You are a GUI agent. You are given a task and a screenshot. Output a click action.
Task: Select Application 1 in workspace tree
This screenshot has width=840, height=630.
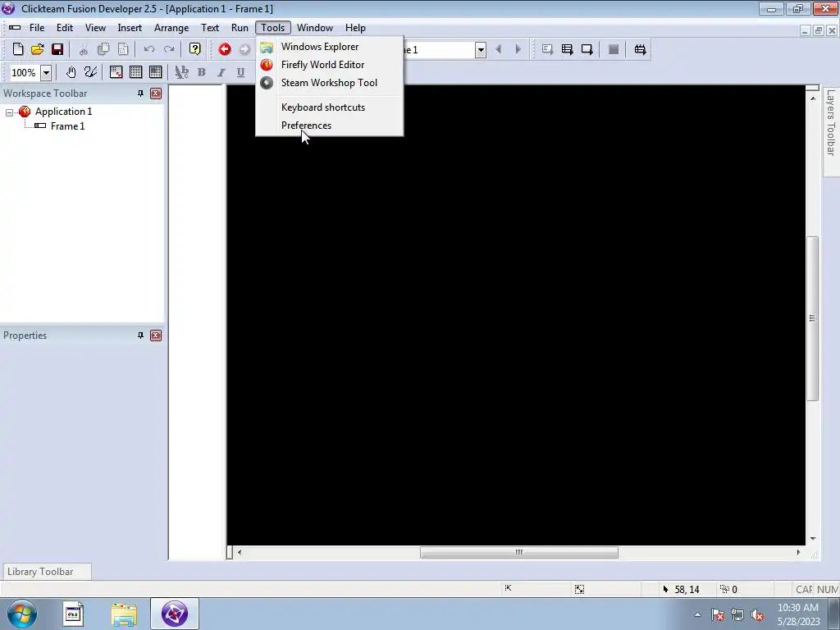[63, 112]
